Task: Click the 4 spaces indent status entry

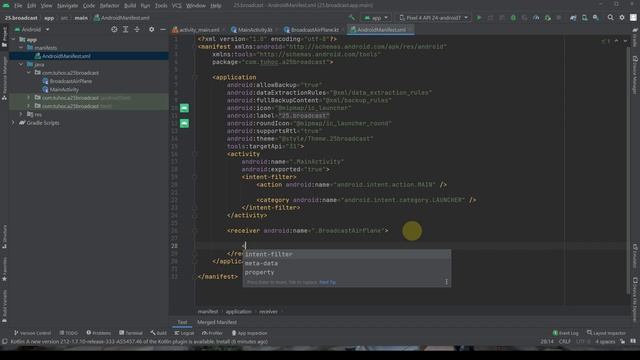Action: click(x=605, y=341)
